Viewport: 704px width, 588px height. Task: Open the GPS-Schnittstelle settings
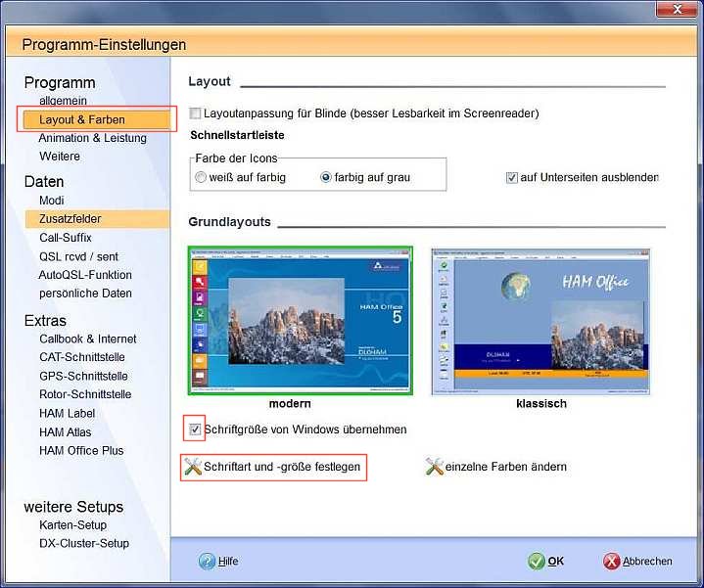83,376
